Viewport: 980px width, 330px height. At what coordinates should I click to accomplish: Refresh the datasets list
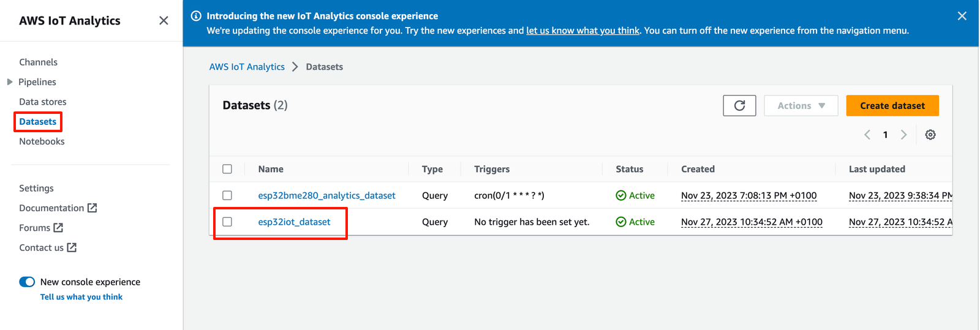pos(739,105)
